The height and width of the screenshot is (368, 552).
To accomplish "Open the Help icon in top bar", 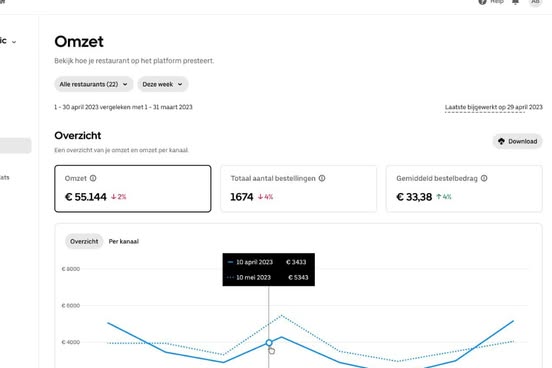I will pyautogui.click(x=482, y=2).
